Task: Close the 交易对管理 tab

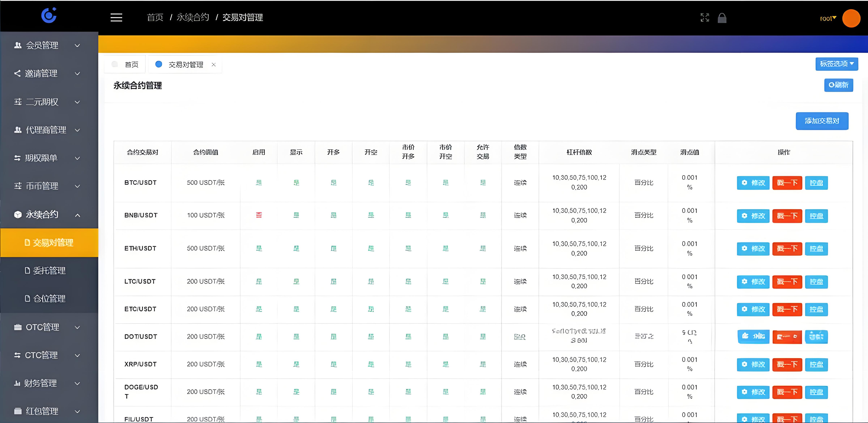Action: pos(214,64)
